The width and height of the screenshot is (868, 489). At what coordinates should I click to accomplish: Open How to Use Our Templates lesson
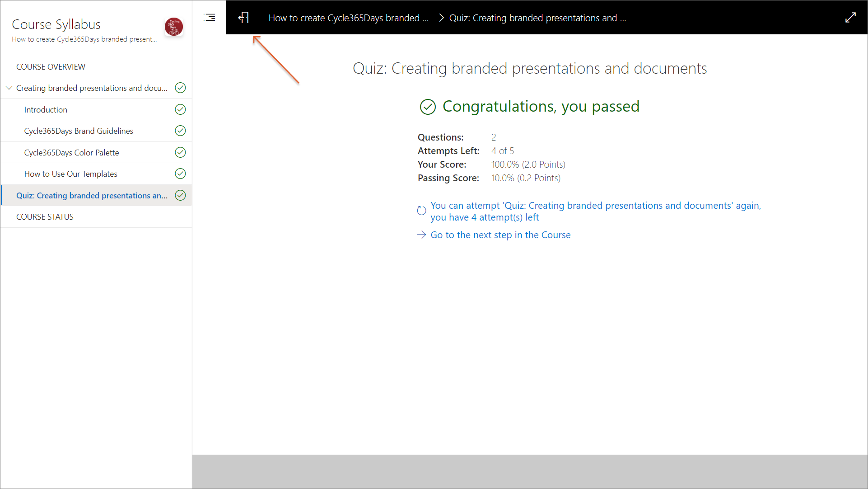(70, 174)
